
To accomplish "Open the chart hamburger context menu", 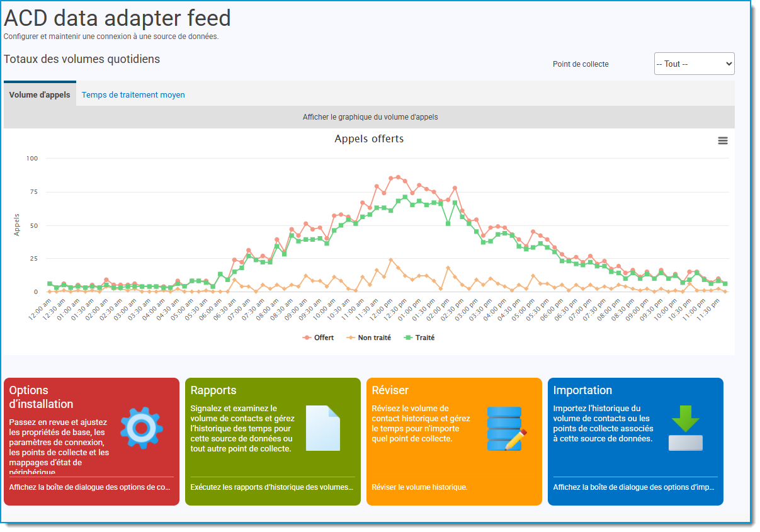I will [723, 140].
